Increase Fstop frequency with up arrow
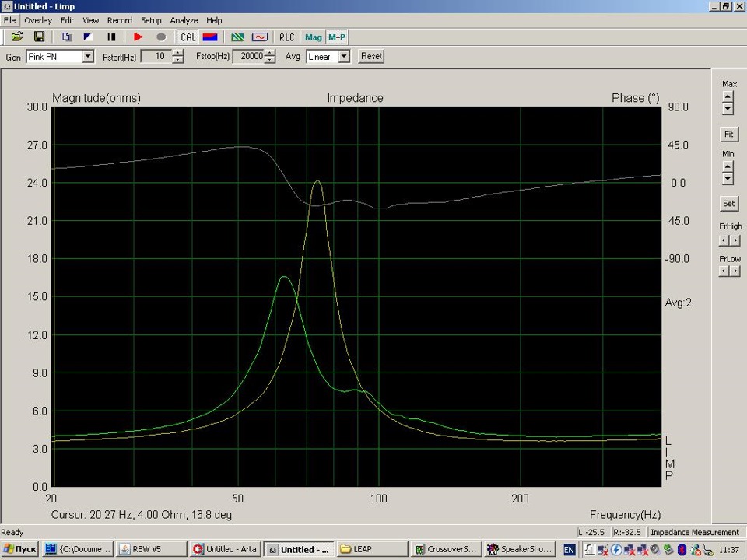This screenshot has width=747, height=560. coord(270,53)
